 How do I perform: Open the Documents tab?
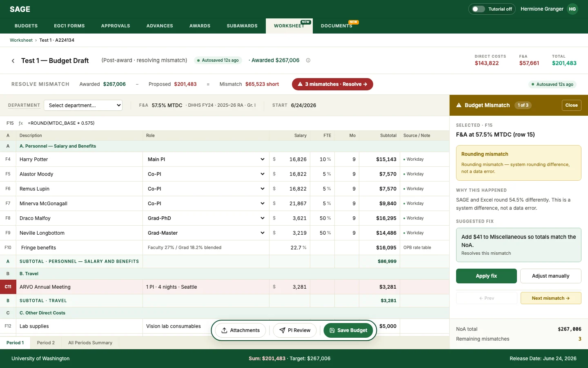tap(336, 26)
